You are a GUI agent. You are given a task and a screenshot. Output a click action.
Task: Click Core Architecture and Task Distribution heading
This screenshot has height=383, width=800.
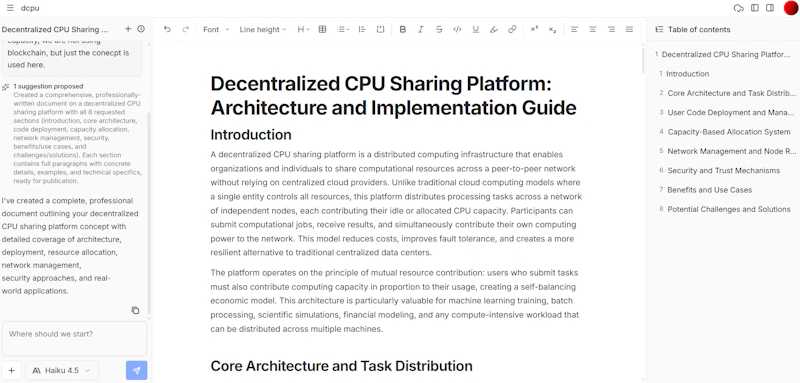pos(341,366)
